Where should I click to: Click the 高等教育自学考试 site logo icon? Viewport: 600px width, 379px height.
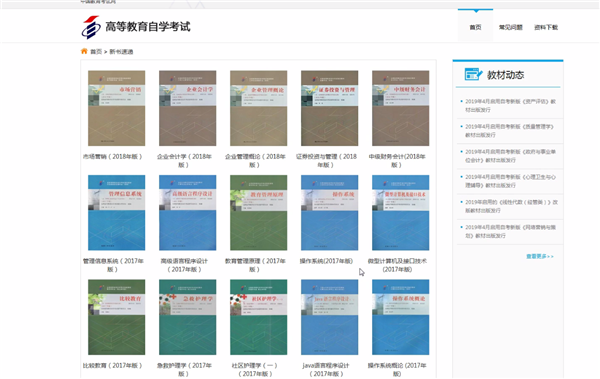[x=91, y=27]
